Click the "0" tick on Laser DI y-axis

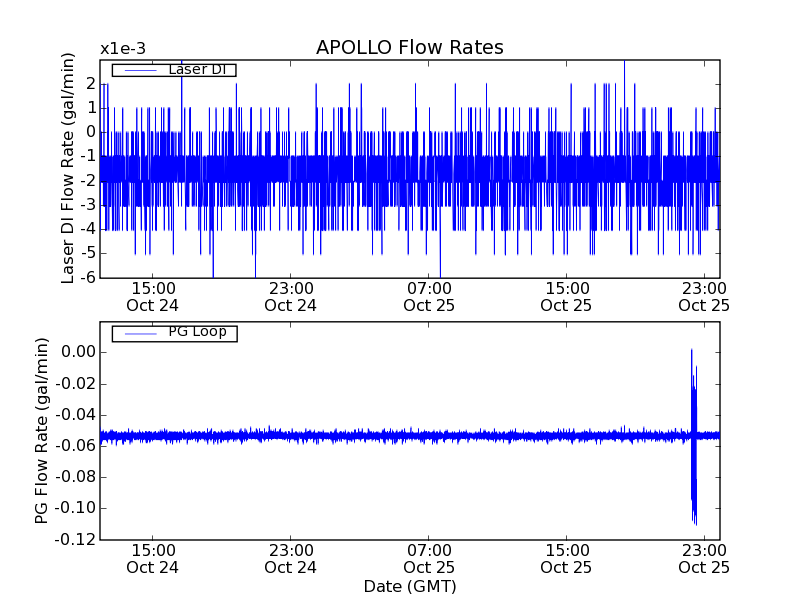coord(91,132)
